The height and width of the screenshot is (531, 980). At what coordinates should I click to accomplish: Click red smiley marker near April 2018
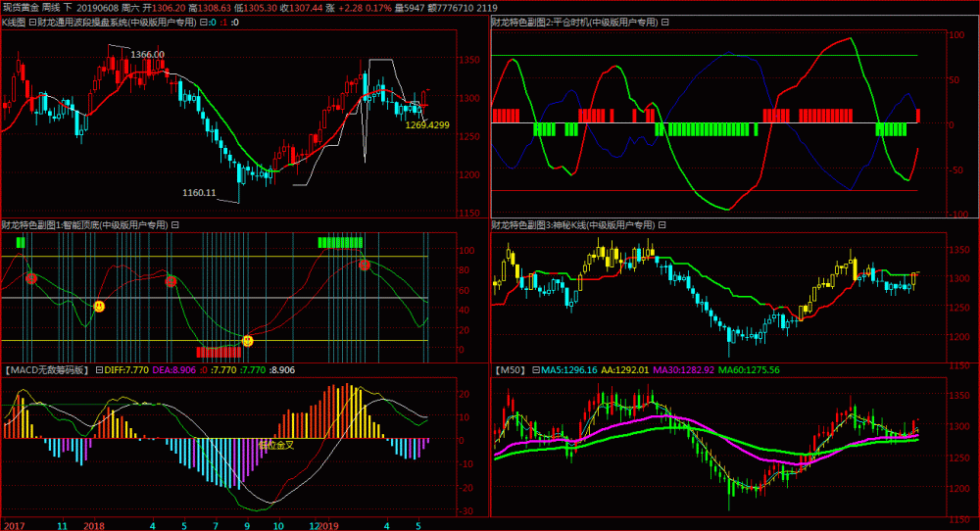click(x=171, y=281)
